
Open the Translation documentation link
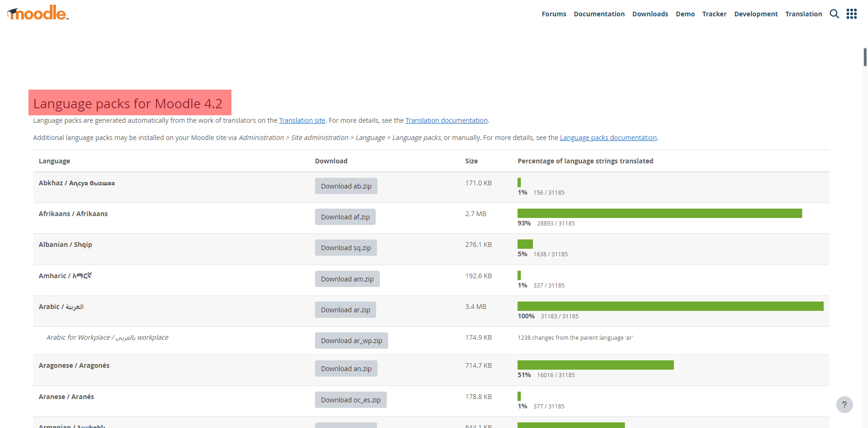tap(446, 120)
